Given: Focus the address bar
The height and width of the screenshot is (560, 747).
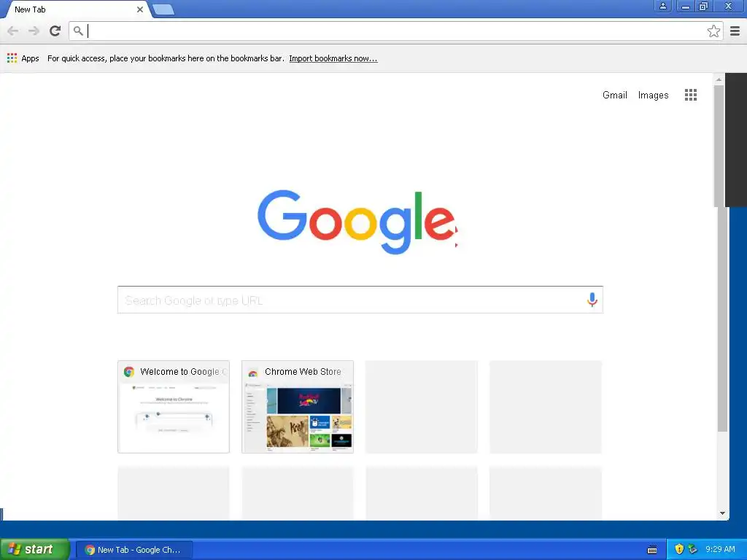Looking at the screenshot, I should point(395,31).
